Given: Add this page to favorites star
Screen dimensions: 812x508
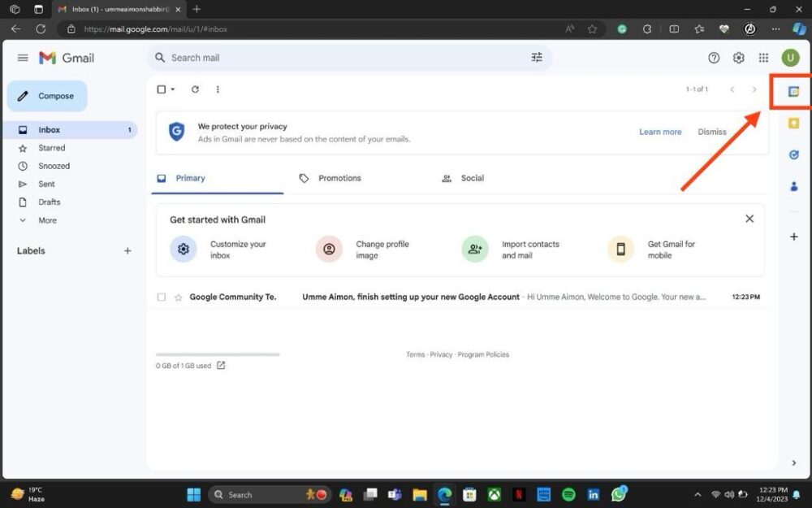Looking at the screenshot, I should (x=592, y=29).
